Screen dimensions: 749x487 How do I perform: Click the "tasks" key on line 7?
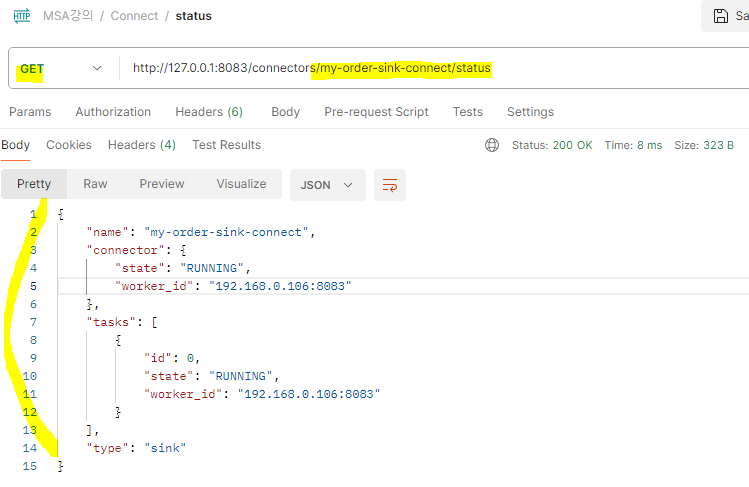111,322
